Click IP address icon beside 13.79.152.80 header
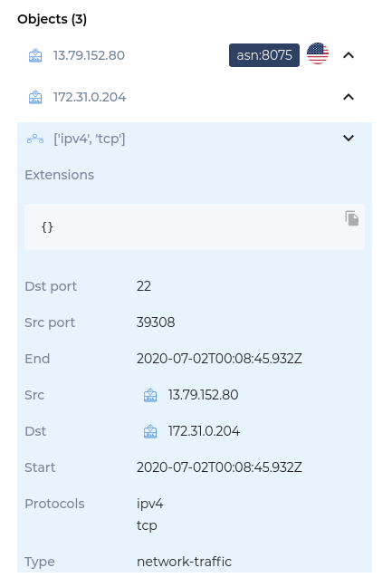Image resolution: width=392 pixels, height=587 pixels. pyautogui.click(x=35, y=56)
